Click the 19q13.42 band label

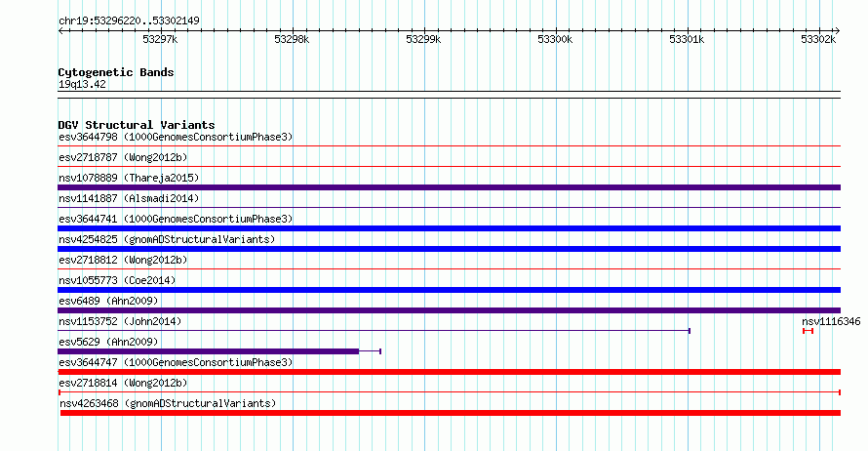tap(82, 84)
